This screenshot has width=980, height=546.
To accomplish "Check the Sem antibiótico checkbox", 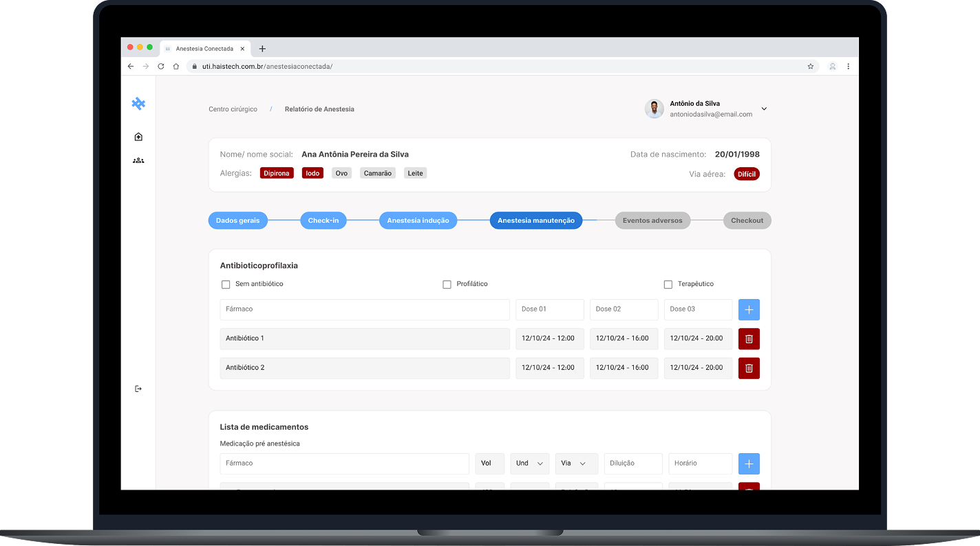I will [226, 285].
